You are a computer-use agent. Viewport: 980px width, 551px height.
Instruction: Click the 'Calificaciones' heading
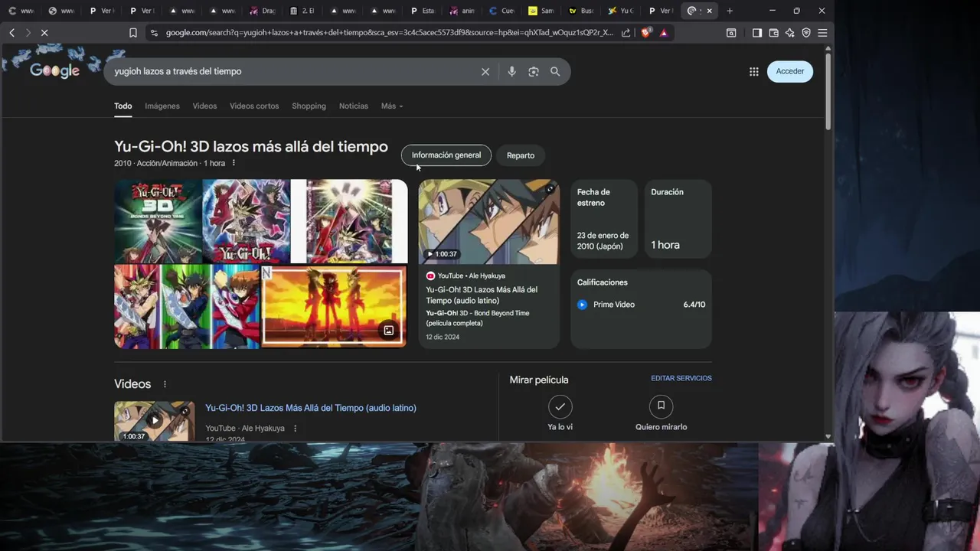[603, 282]
